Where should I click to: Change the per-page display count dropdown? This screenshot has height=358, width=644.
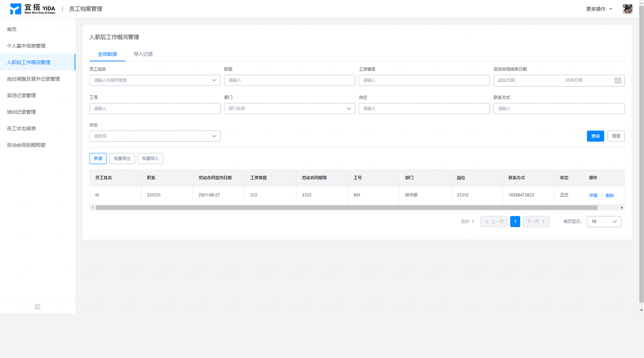604,222
